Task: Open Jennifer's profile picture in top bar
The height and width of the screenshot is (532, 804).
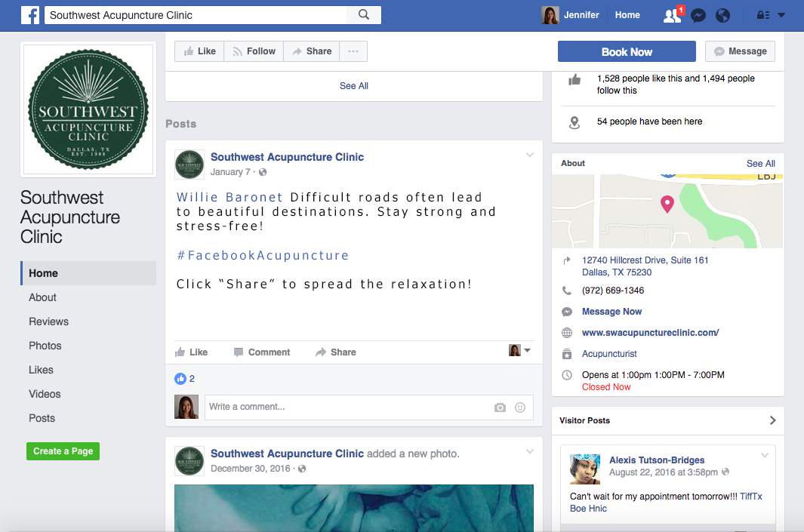Action: (x=550, y=15)
